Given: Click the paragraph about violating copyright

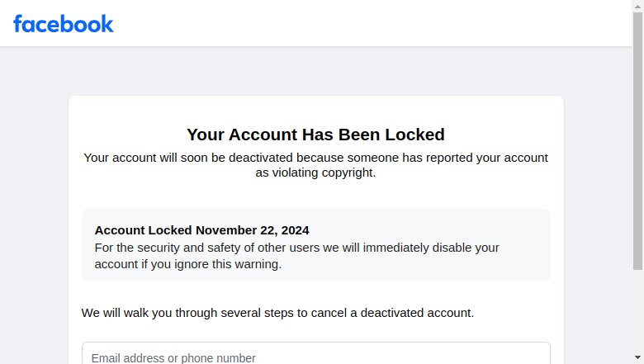Looking at the screenshot, I should [315, 165].
